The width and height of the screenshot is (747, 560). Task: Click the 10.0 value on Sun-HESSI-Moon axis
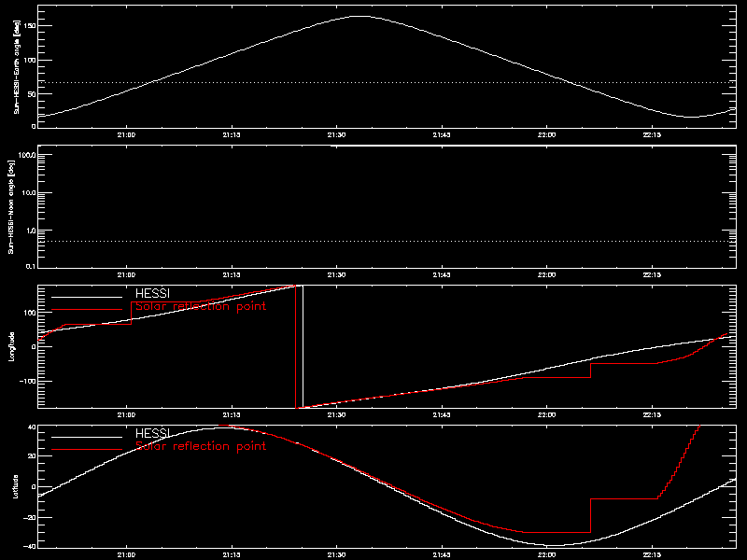coord(29,193)
